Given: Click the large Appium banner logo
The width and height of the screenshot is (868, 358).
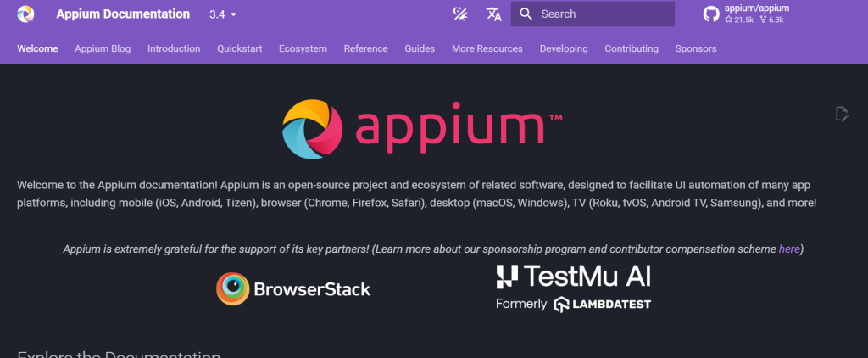Looking at the screenshot, I should 422,129.
